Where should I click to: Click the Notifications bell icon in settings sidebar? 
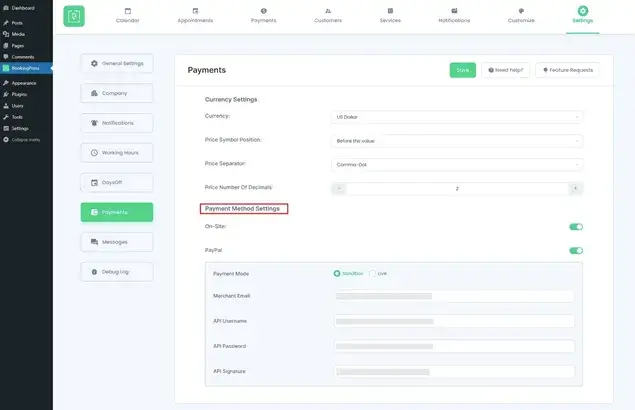(x=94, y=123)
